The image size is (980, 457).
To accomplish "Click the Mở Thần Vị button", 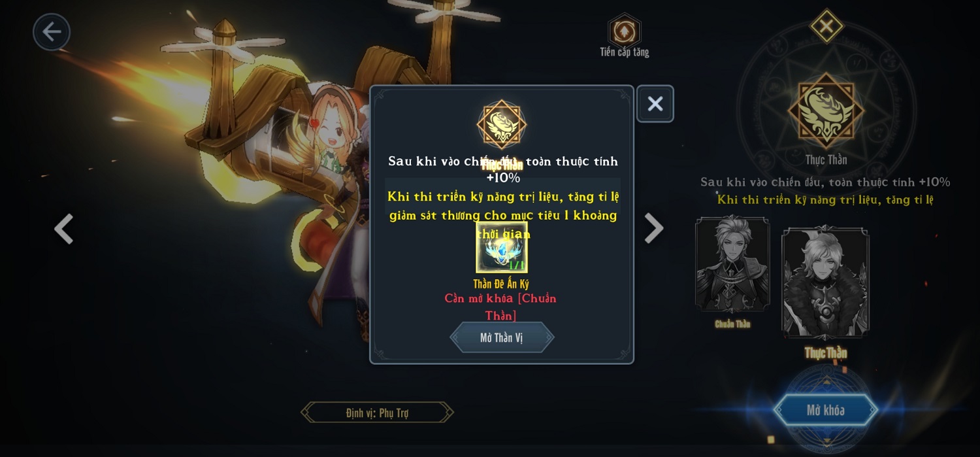I will [502, 337].
